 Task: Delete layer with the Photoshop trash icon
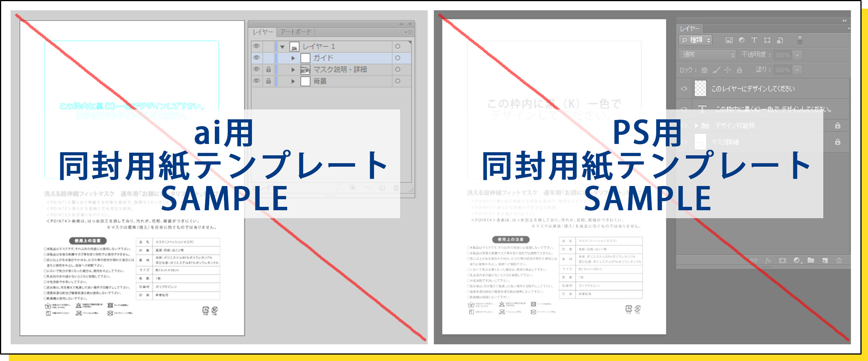[839, 260]
